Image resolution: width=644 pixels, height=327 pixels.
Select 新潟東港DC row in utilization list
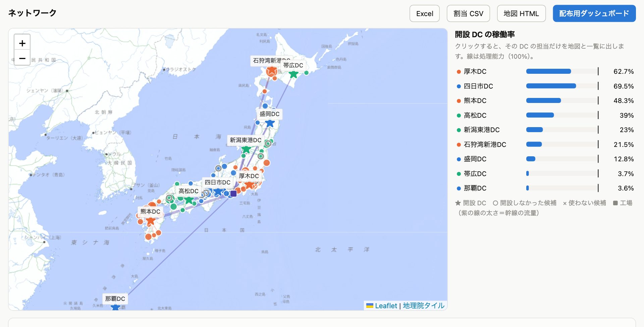point(545,130)
